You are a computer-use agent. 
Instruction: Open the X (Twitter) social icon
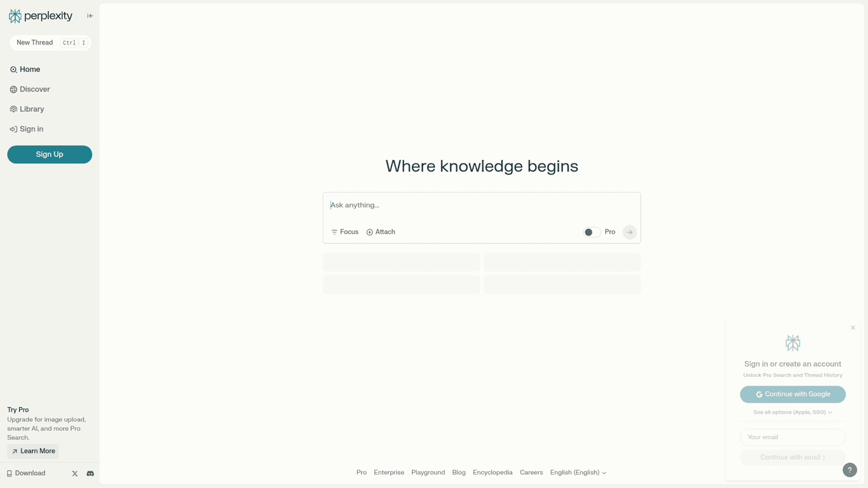click(x=75, y=473)
